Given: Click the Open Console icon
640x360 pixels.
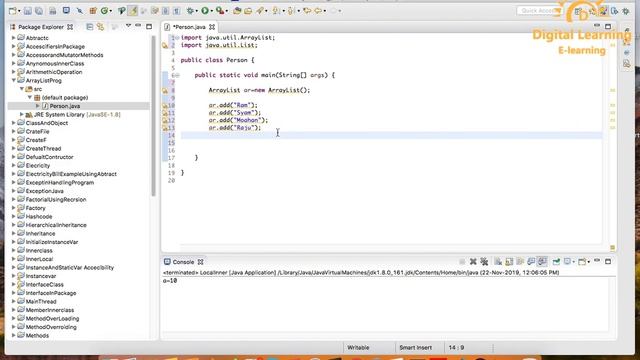Looking at the screenshot, I should (x=582, y=262).
